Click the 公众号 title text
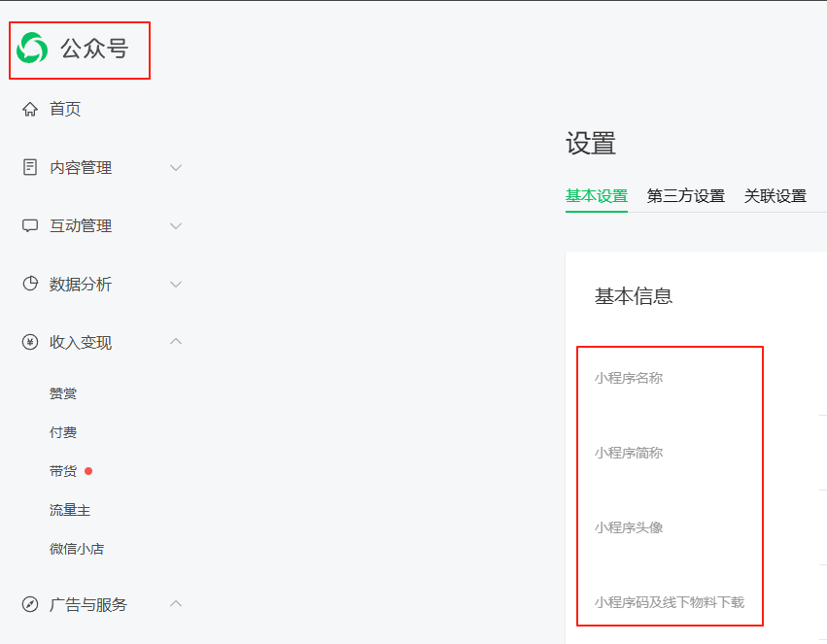827x644 pixels. pyautogui.click(x=94, y=49)
